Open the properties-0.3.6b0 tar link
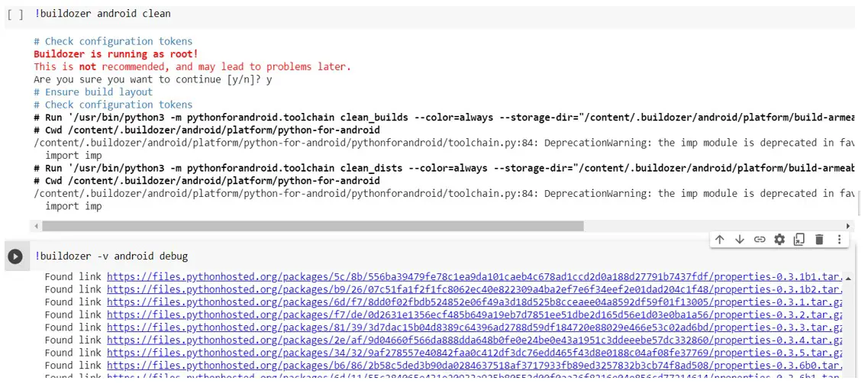This screenshot has height=387, width=868. 473,365
